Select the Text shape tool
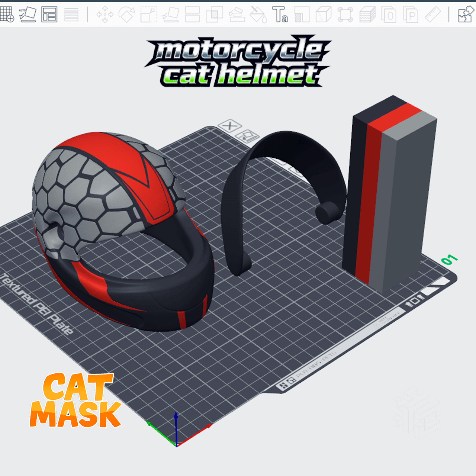The image size is (476, 476). (x=280, y=15)
